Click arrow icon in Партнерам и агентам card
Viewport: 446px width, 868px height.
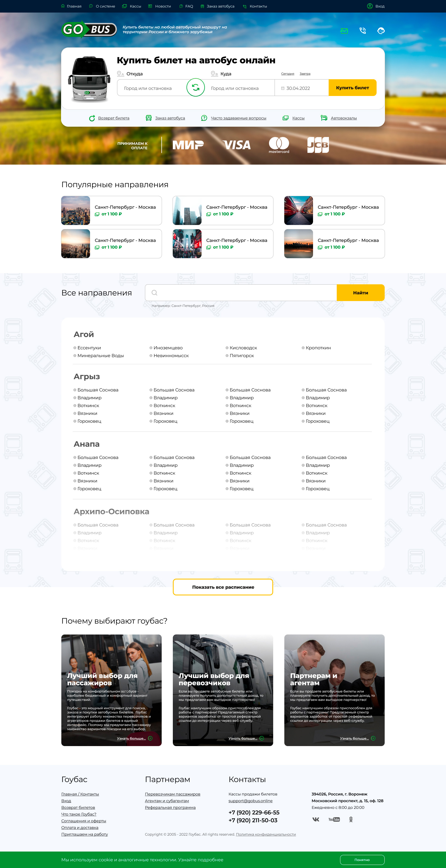tap(373, 738)
